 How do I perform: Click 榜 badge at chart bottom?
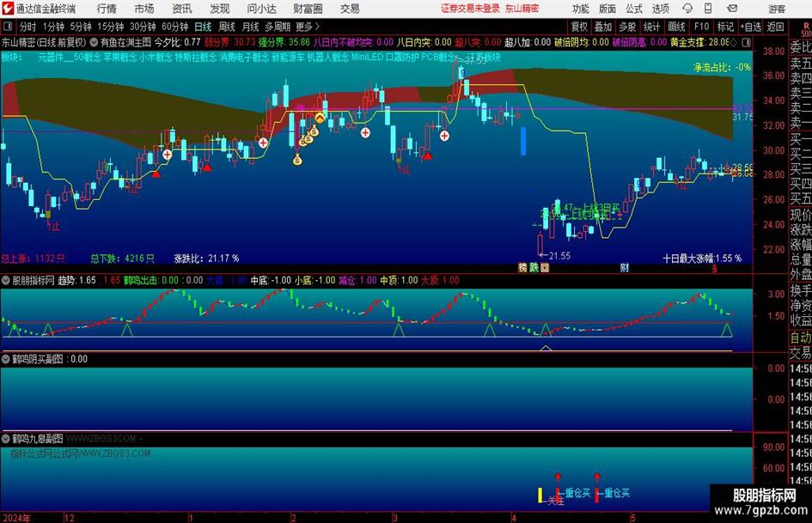pos(522,268)
